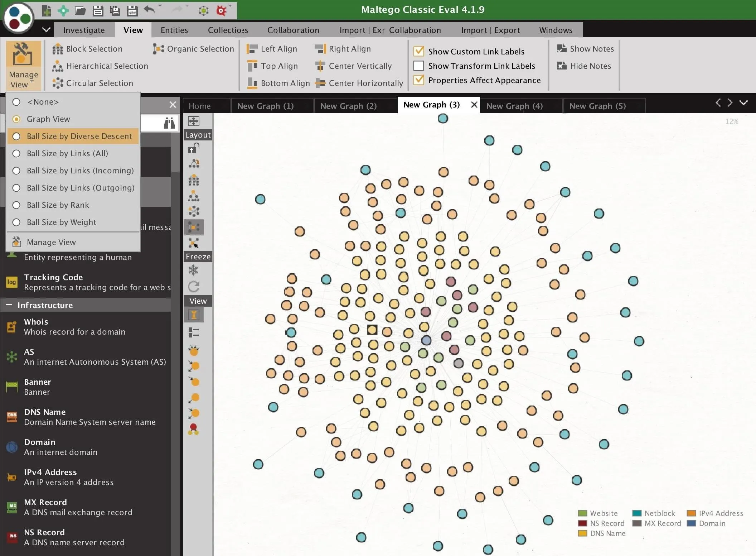756x556 pixels.
Task: Select Ball Size by Weight
Action: click(73, 222)
